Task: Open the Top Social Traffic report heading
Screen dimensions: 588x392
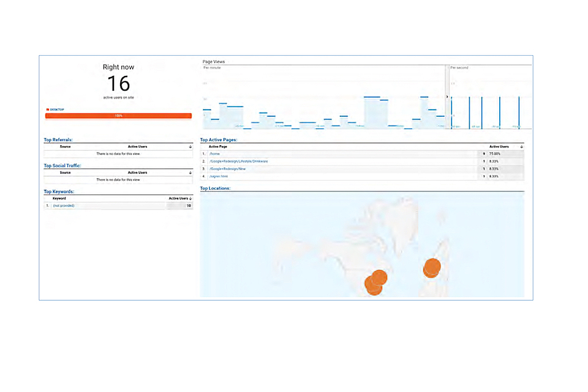Action: coord(62,165)
